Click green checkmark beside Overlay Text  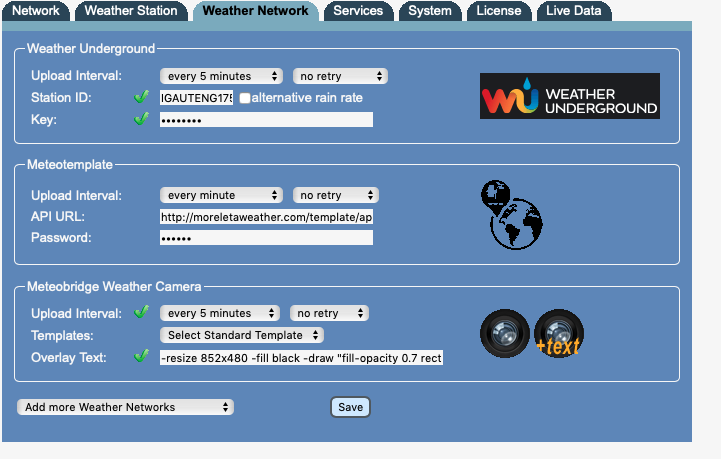141,356
